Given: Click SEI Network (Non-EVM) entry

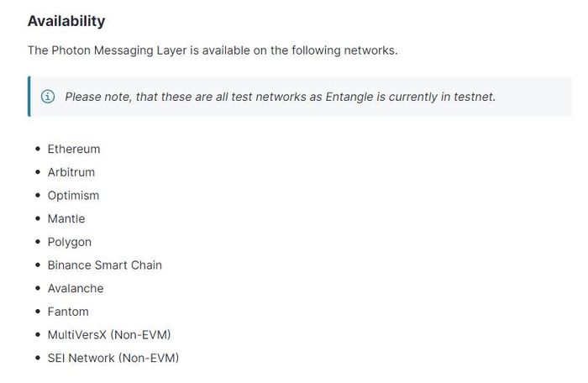Looking at the screenshot, I should (113, 358).
